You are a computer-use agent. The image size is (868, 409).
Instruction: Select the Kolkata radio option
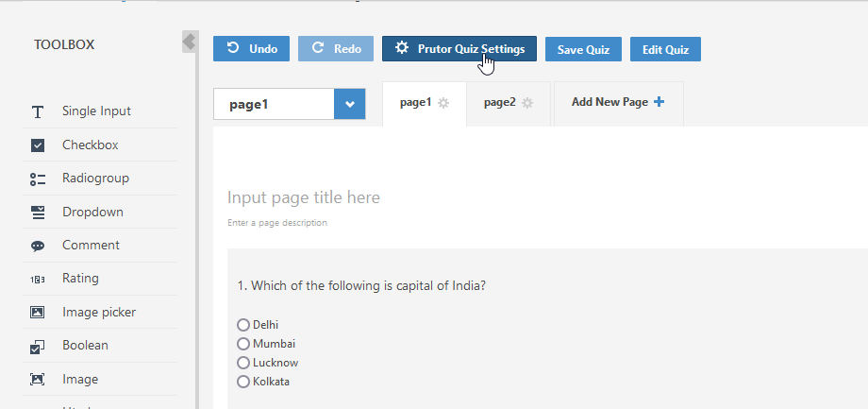click(243, 382)
